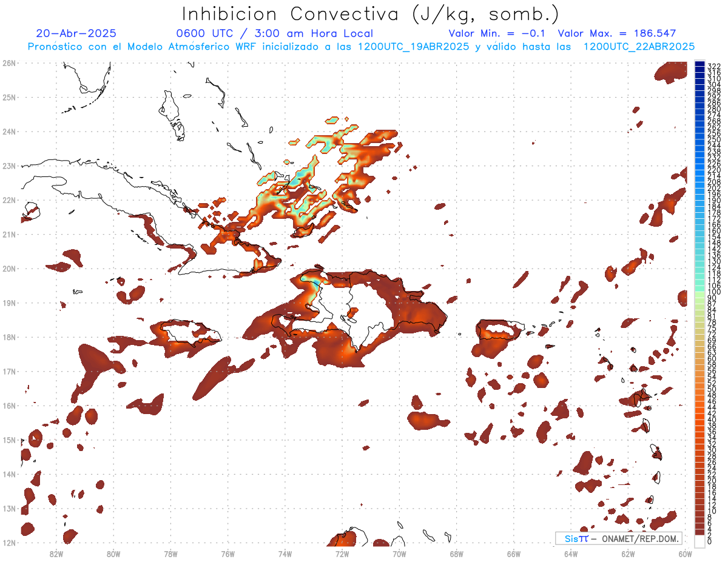The height and width of the screenshot is (562, 728).
Task: Click the 64W longitude label
Action: coord(571,554)
